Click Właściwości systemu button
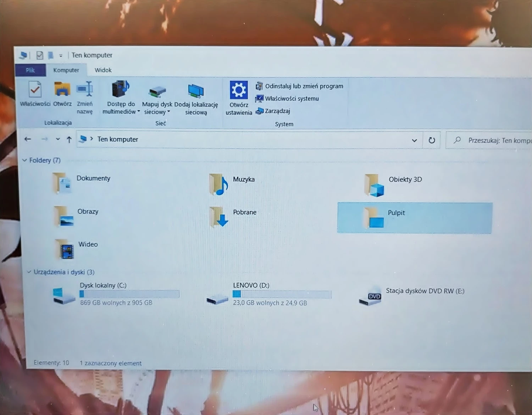Image resolution: width=532 pixels, height=415 pixels. coord(292,99)
